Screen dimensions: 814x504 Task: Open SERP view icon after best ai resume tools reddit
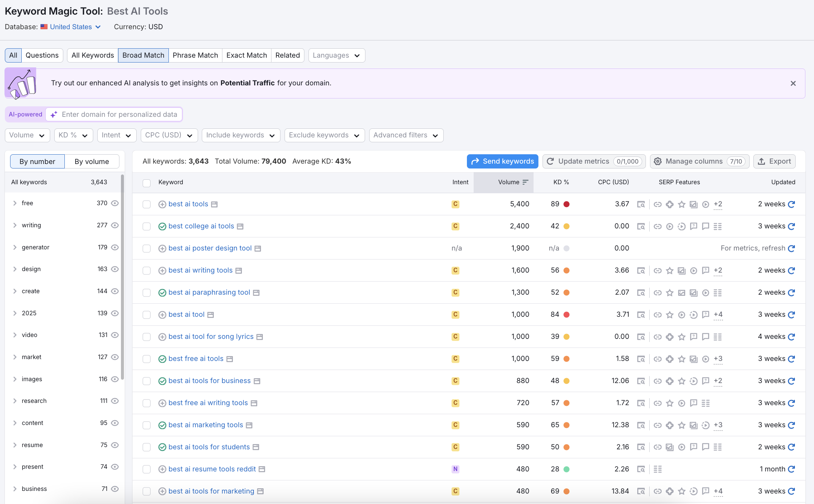(x=262, y=469)
